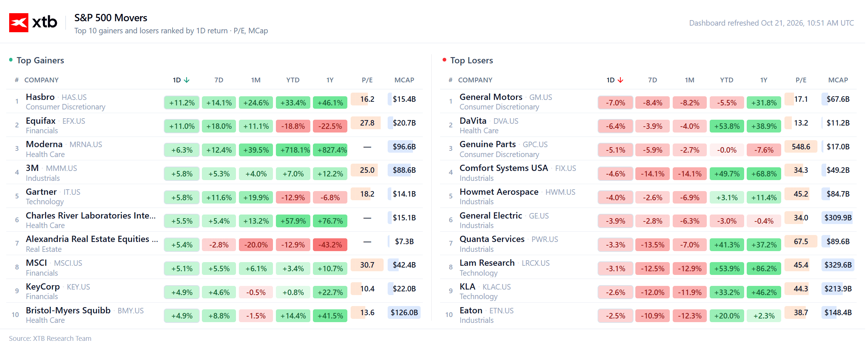
Task: Click Charles River Laboratories name
Action: tap(91, 216)
